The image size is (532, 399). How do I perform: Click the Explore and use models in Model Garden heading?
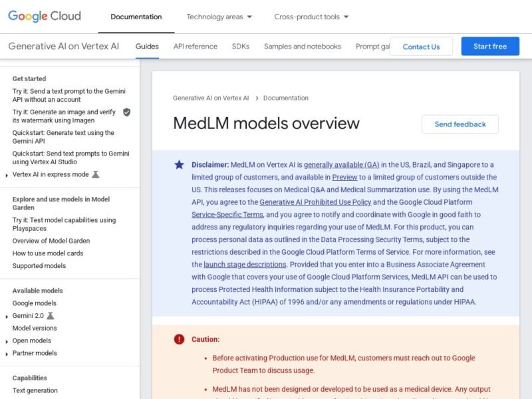point(61,203)
